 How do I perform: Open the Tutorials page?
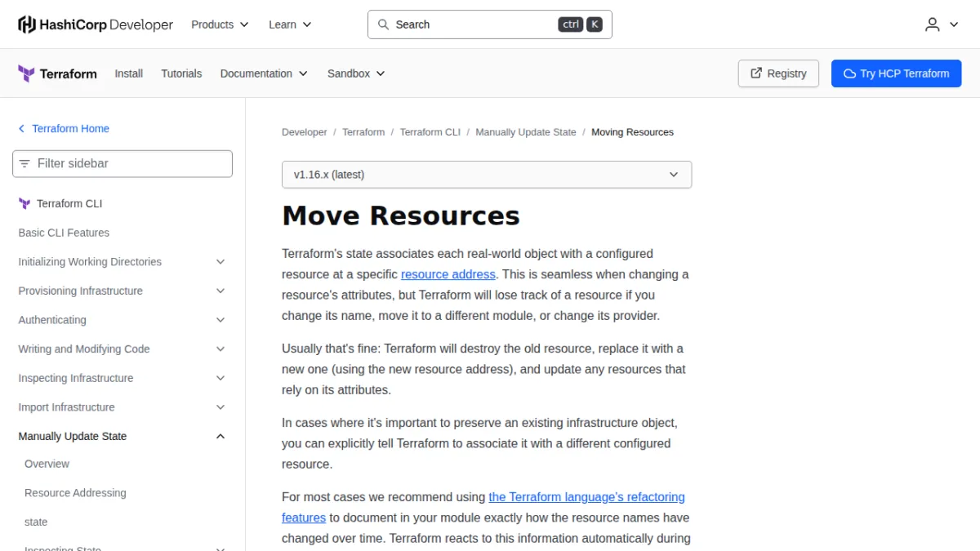181,73
